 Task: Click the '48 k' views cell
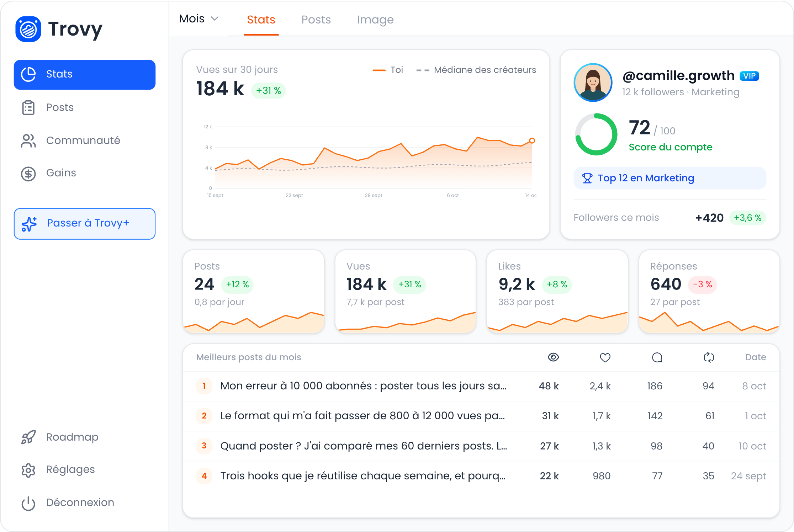tap(549, 386)
